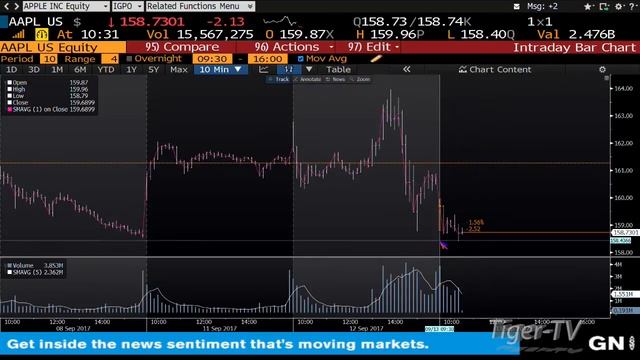
Task: Open the chart type dropdown arrow
Action: 309,69
